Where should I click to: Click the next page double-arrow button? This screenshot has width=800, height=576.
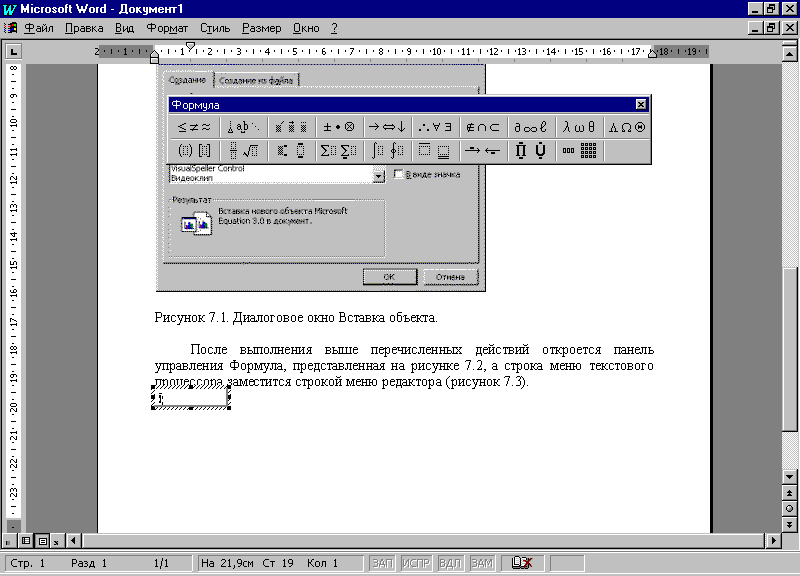789,524
